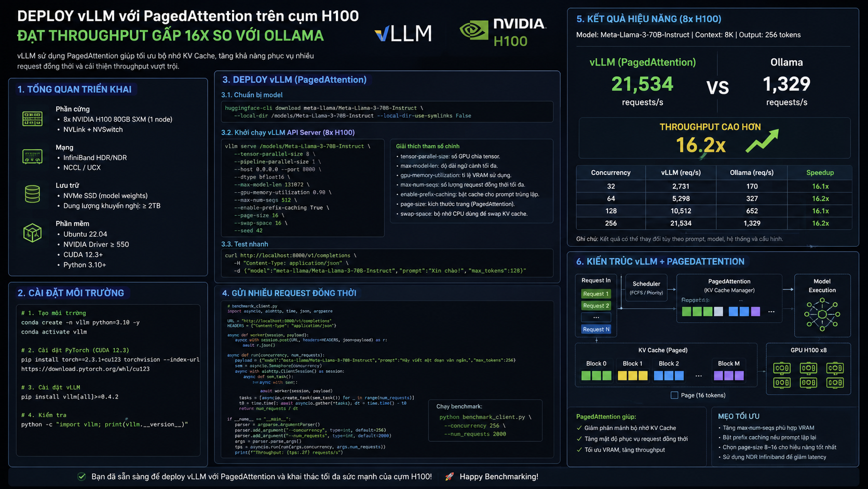Open section 1. TỔNG QUAN TRIỂN KHAI heading
The height and width of the screenshot is (489, 868).
tap(74, 89)
